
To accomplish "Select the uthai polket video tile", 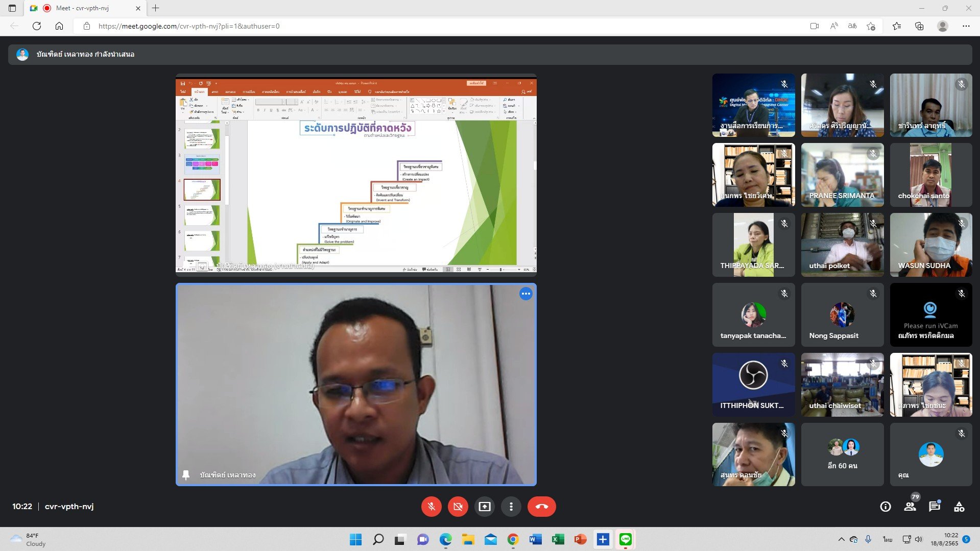I will tap(842, 245).
